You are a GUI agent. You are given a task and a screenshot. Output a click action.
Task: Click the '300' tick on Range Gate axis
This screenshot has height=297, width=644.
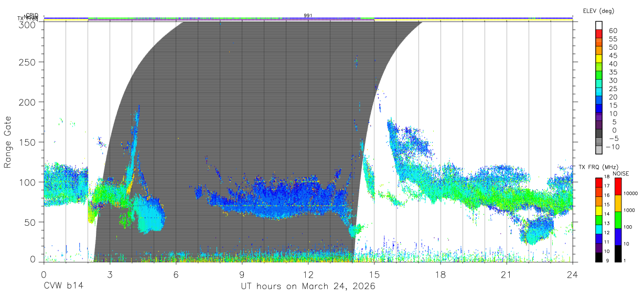click(x=27, y=24)
